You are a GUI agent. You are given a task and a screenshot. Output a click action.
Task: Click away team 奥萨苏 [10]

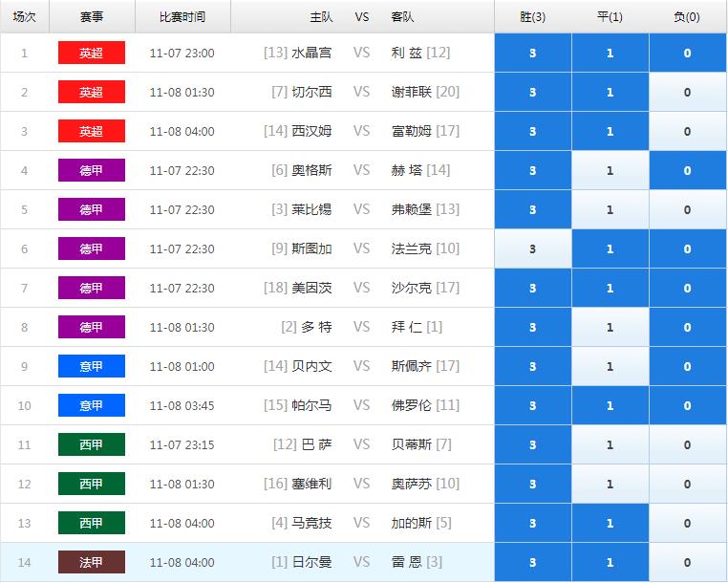(x=425, y=484)
